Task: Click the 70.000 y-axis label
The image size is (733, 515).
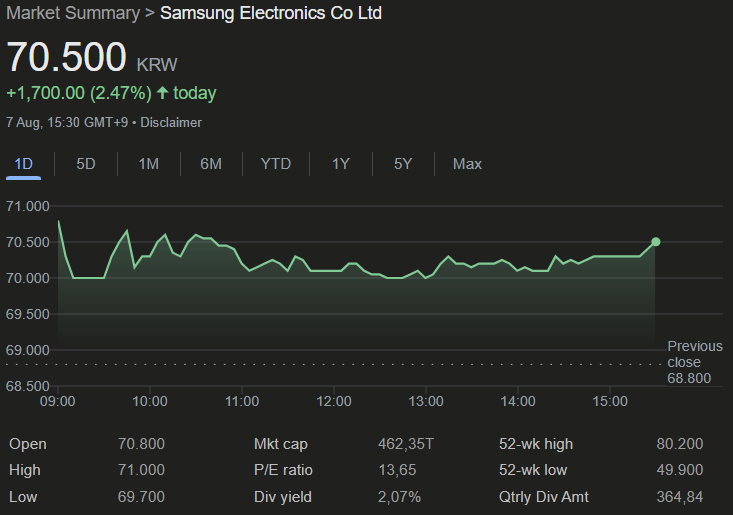Action: (x=28, y=278)
